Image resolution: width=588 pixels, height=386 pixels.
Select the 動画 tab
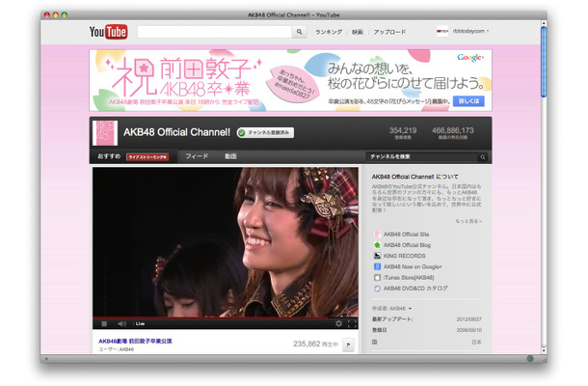pyautogui.click(x=230, y=156)
